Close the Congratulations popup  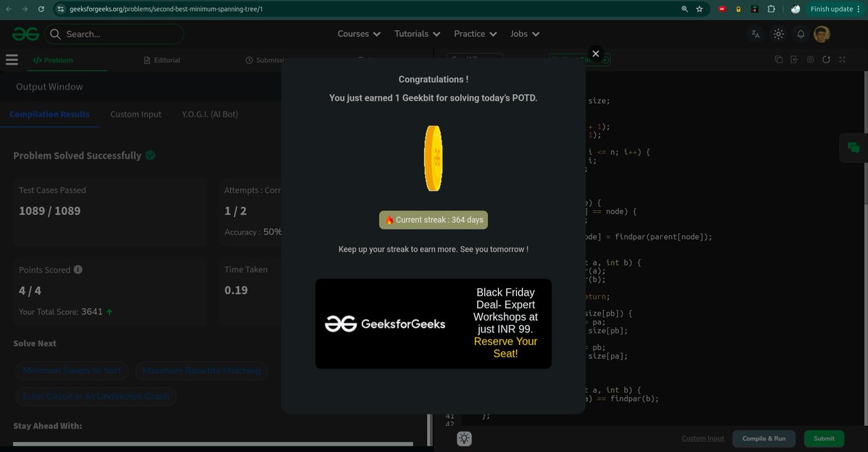coord(596,54)
